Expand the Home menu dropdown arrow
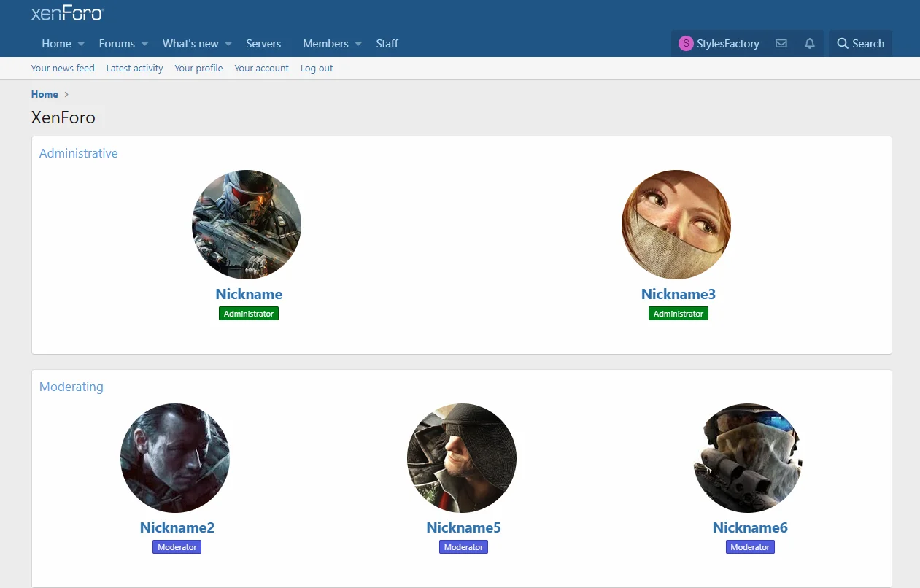 [81, 44]
